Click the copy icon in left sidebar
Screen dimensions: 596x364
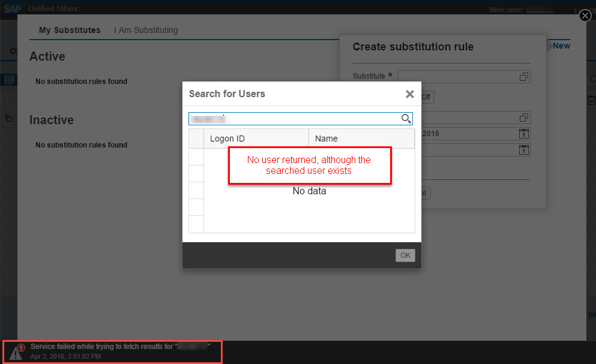[8, 118]
